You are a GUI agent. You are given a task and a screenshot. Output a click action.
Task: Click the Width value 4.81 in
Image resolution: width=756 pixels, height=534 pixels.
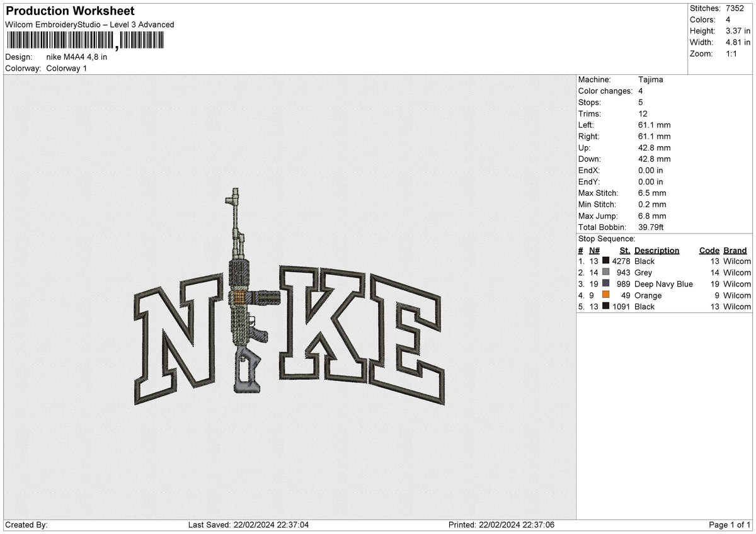[739, 42]
